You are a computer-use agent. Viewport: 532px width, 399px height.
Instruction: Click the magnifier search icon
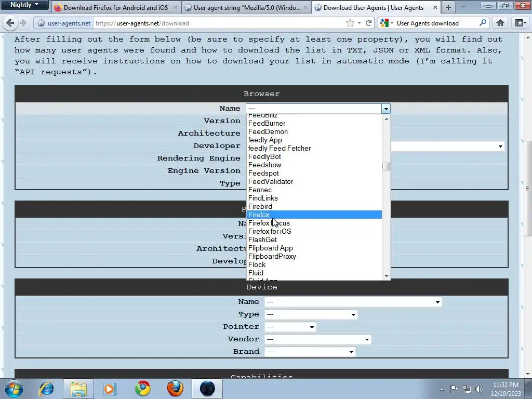[483, 23]
